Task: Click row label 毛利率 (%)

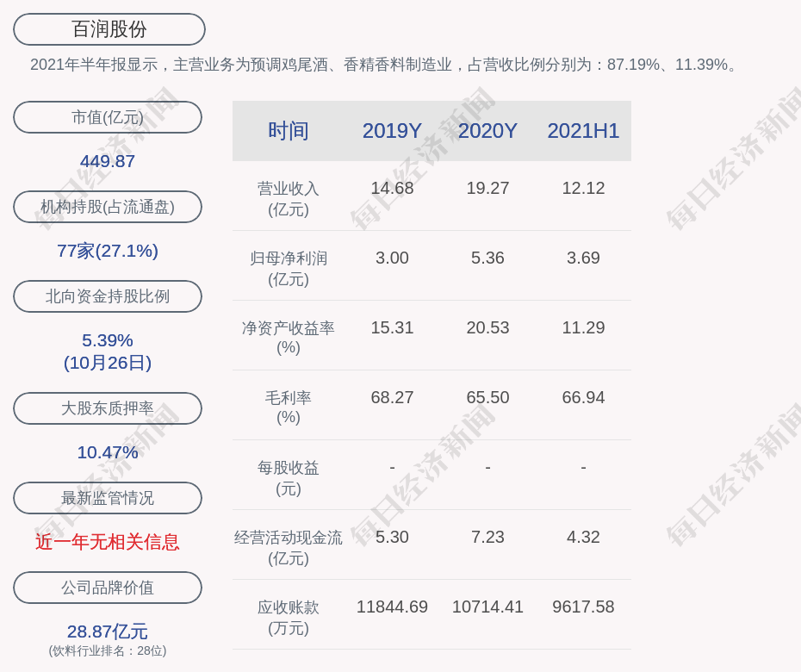Action: point(289,408)
